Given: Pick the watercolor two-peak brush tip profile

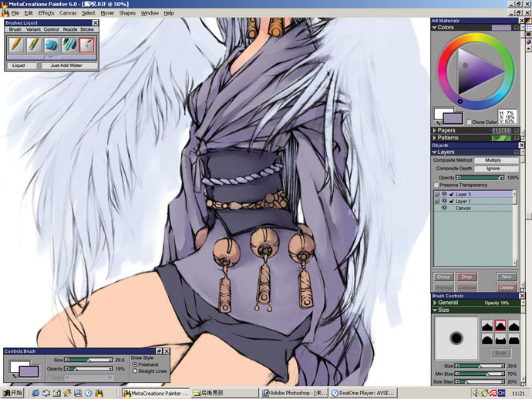Looking at the screenshot, I should click(500, 339).
